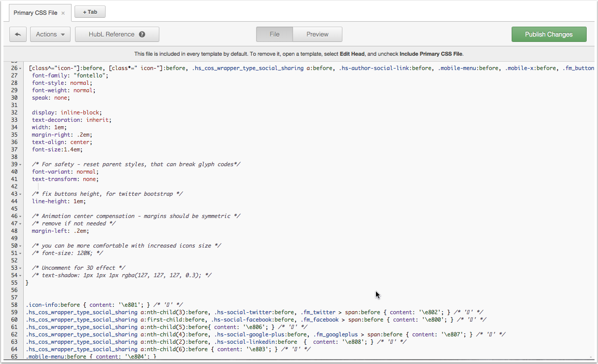Publish the CSS changes
Image resolution: width=598 pixels, height=364 pixels.
(x=549, y=35)
